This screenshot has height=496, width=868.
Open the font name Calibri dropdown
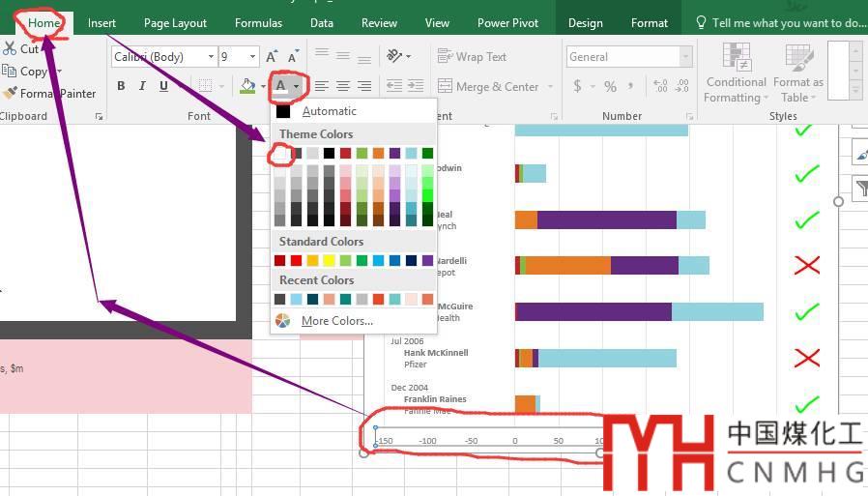pos(210,57)
